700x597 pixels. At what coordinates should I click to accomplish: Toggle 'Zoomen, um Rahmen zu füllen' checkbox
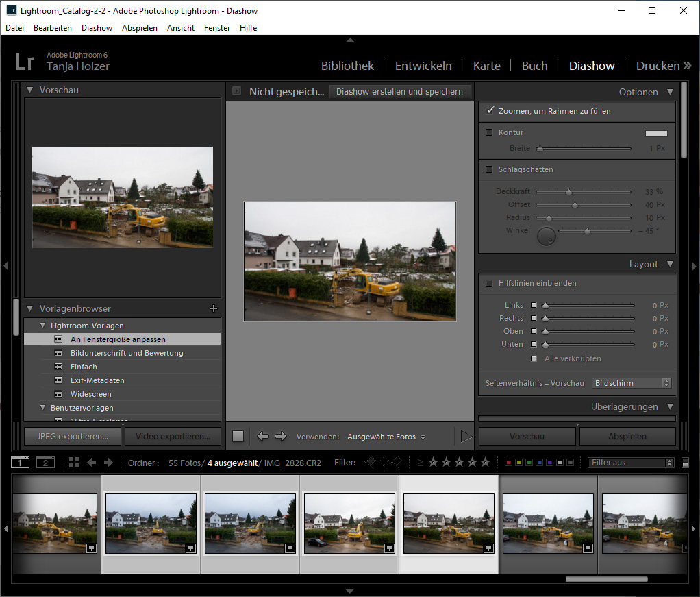pos(489,111)
